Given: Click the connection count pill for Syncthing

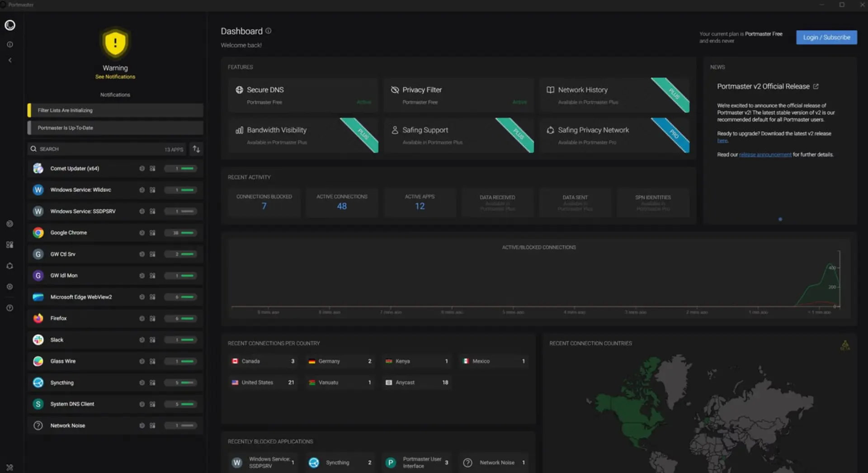Looking at the screenshot, I should tap(180, 383).
